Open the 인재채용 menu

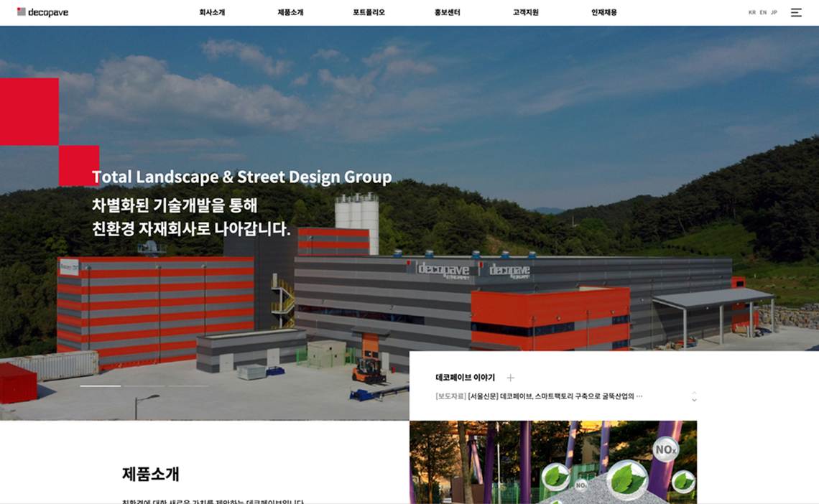pos(603,12)
